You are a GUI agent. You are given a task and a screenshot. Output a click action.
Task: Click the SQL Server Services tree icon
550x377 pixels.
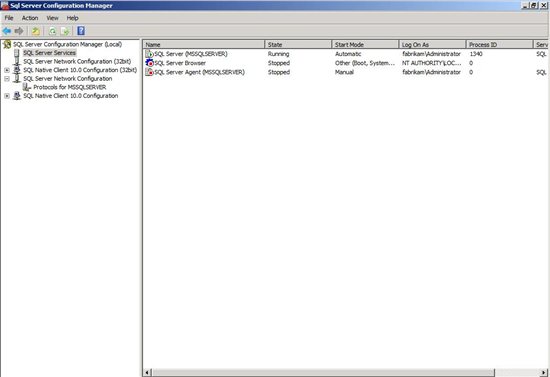click(x=16, y=53)
